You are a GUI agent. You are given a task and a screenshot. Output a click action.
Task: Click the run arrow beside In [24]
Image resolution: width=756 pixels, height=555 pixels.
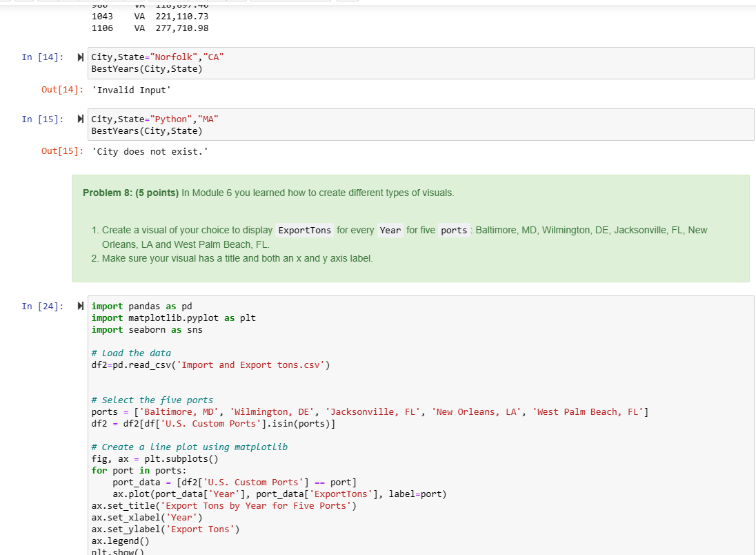[80, 306]
